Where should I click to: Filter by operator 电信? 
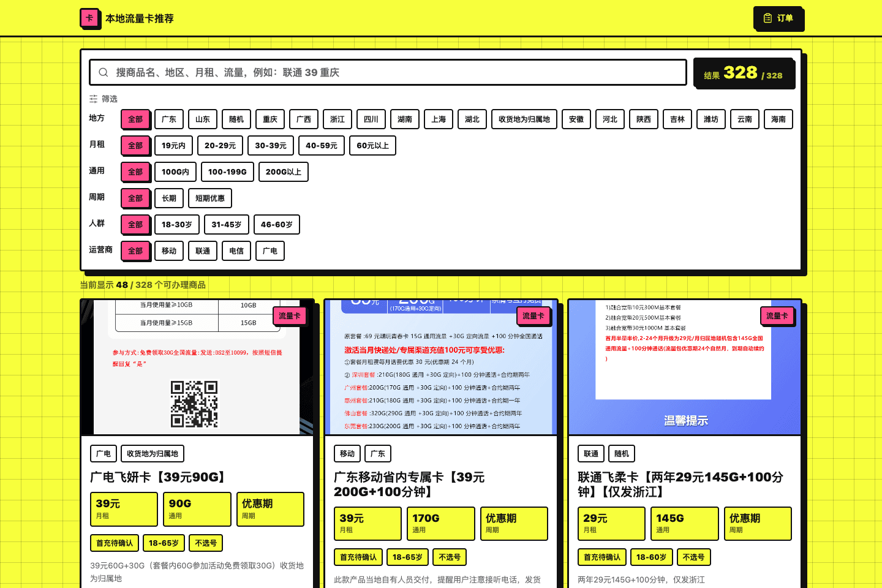[236, 251]
